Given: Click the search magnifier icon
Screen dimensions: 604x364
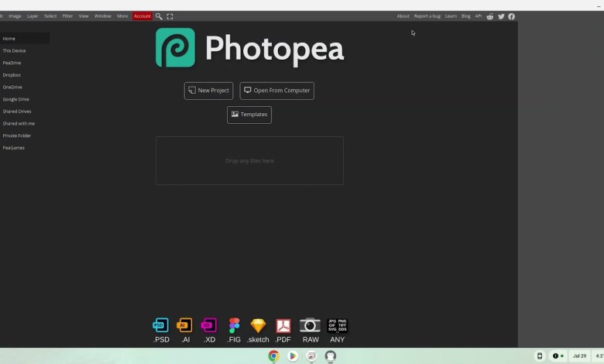Looking at the screenshot, I should tap(159, 16).
